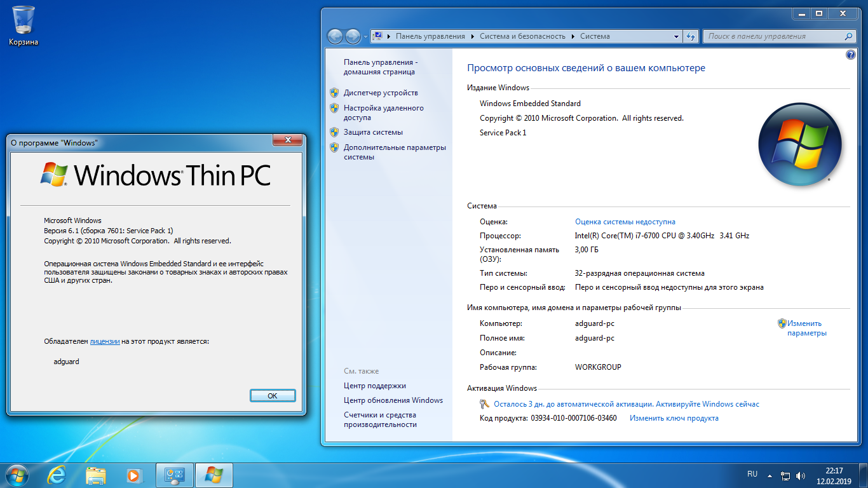This screenshot has height=488, width=868.
Task: Click the processor value Intel Core i7-6700
Action: click(x=661, y=236)
